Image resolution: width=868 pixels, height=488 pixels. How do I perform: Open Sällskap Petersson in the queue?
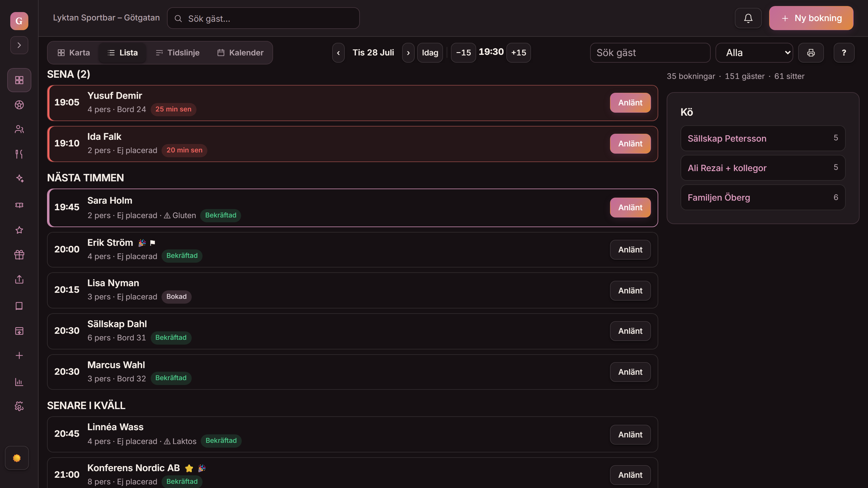click(763, 139)
